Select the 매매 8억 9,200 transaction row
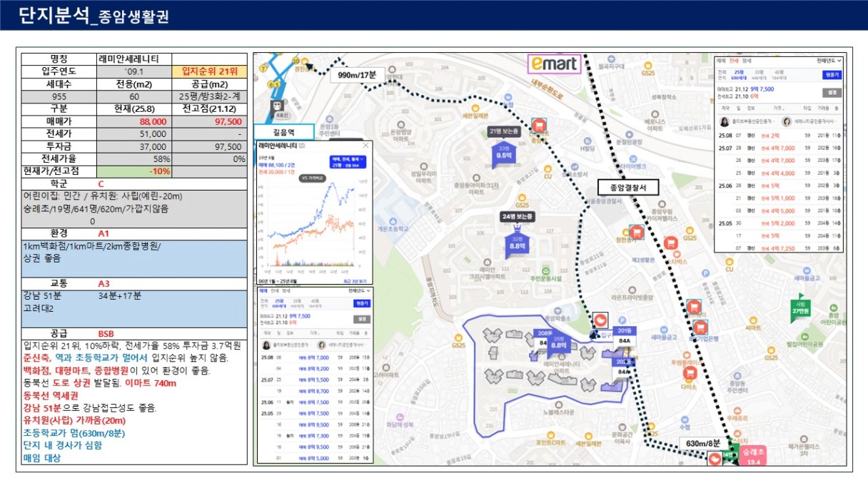The image size is (868, 488). 315,369
